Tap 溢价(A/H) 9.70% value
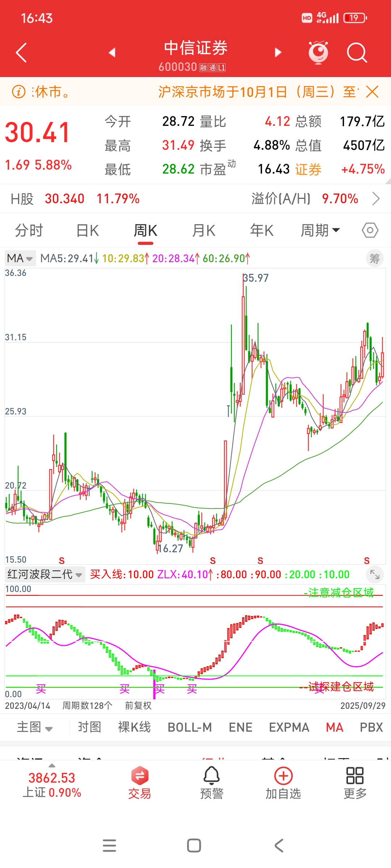Image resolution: width=391 pixels, height=868 pixels. [340, 199]
